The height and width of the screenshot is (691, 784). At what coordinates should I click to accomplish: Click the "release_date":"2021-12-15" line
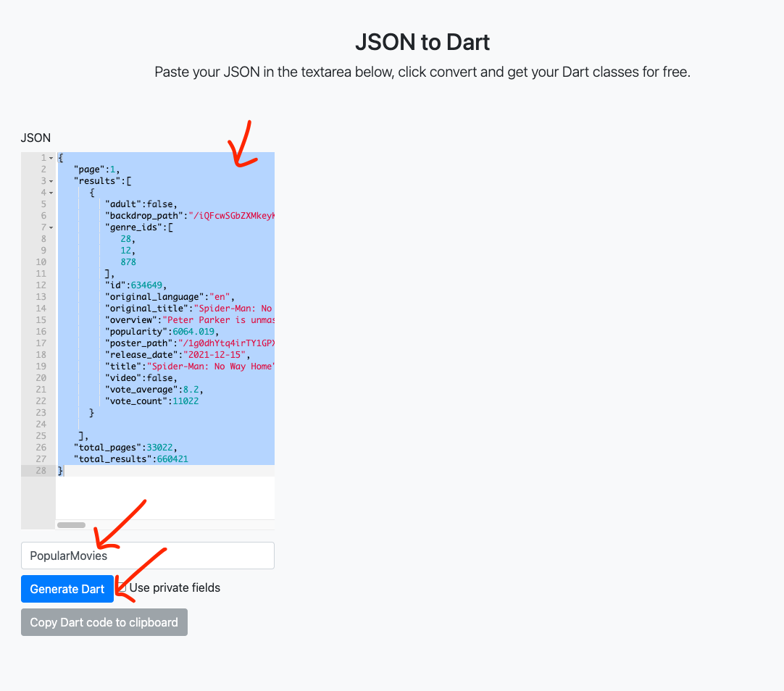(x=178, y=354)
